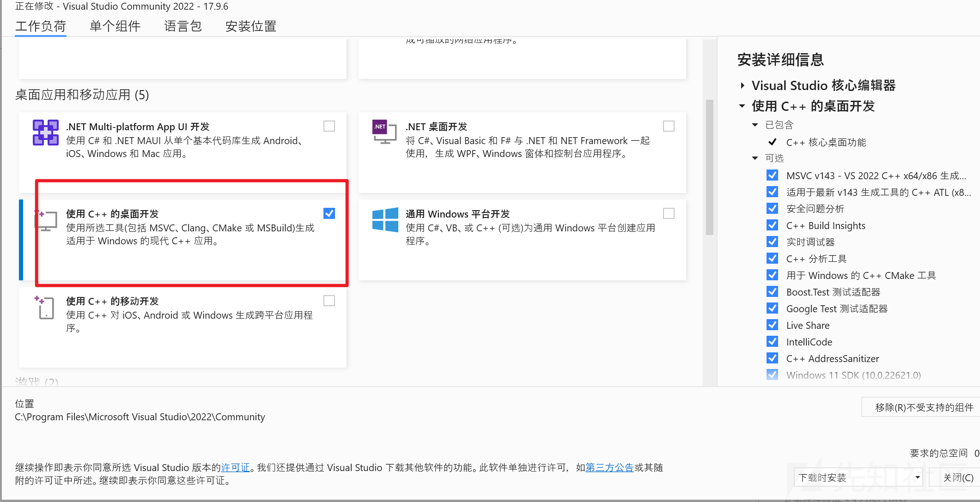Click the workloads list vertical scrollbar thumb
Image resolution: width=980 pixels, height=502 pixels.
(710, 167)
